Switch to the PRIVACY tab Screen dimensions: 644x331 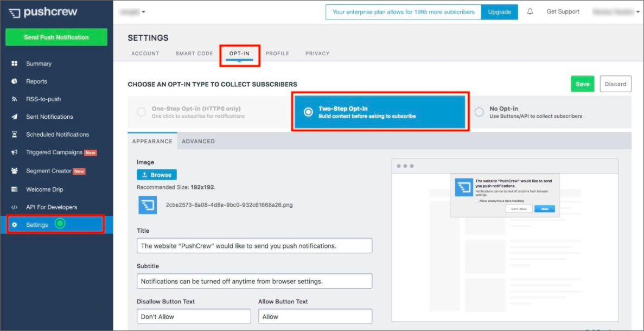point(317,53)
